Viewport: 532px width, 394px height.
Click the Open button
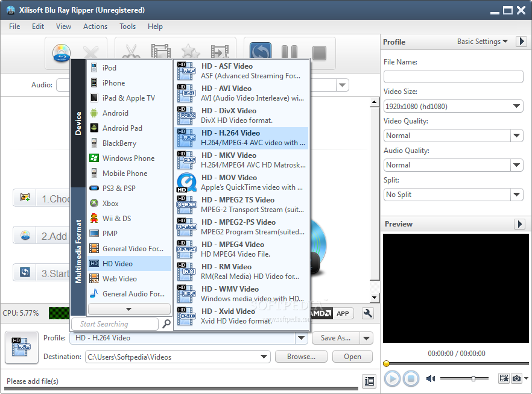click(x=352, y=357)
